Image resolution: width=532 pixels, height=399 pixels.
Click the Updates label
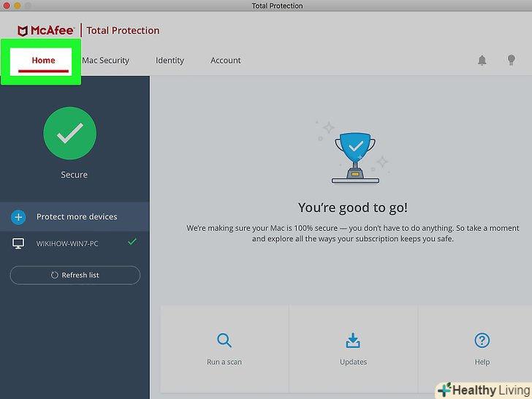point(353,362)
